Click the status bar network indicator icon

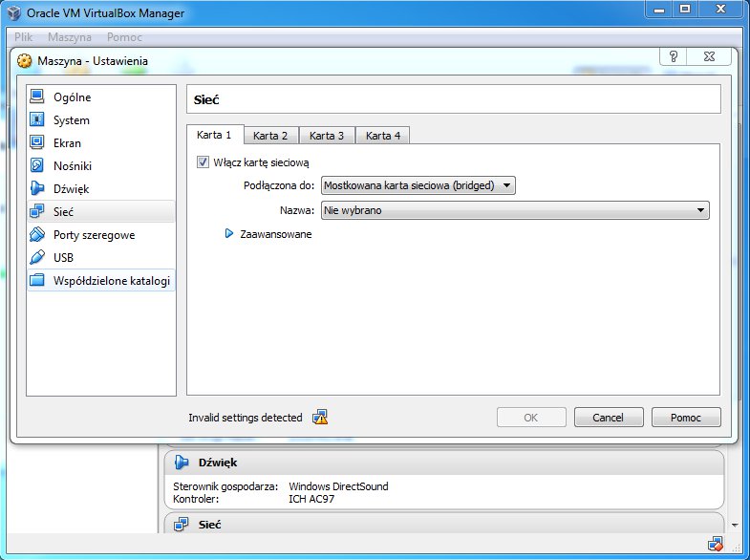[716, 544]
